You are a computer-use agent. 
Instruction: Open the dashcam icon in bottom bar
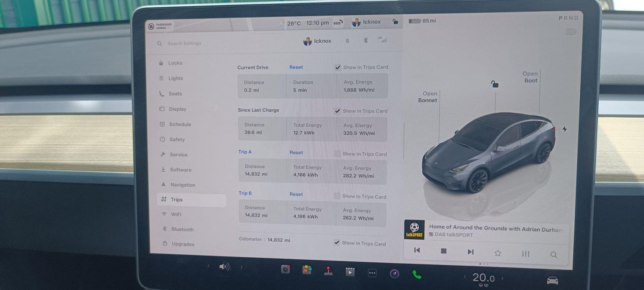[286, 269]
